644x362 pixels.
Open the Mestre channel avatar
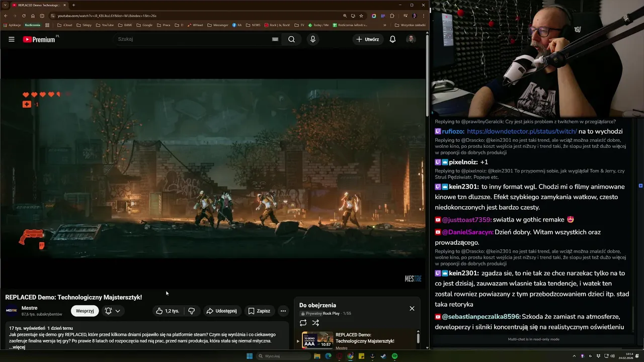11,311
